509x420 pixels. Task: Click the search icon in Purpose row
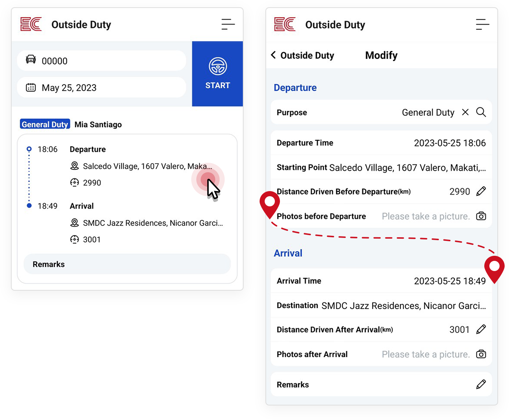point(481,112)
